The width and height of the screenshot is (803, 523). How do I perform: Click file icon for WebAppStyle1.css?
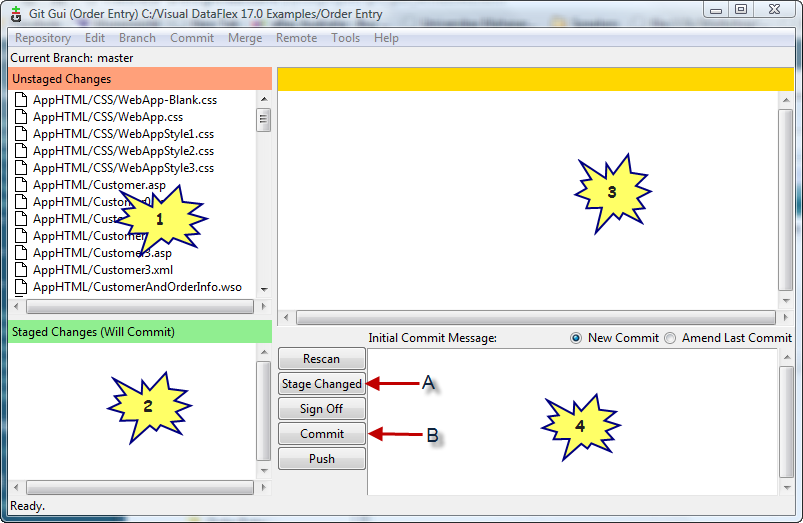tap(22, 134)
